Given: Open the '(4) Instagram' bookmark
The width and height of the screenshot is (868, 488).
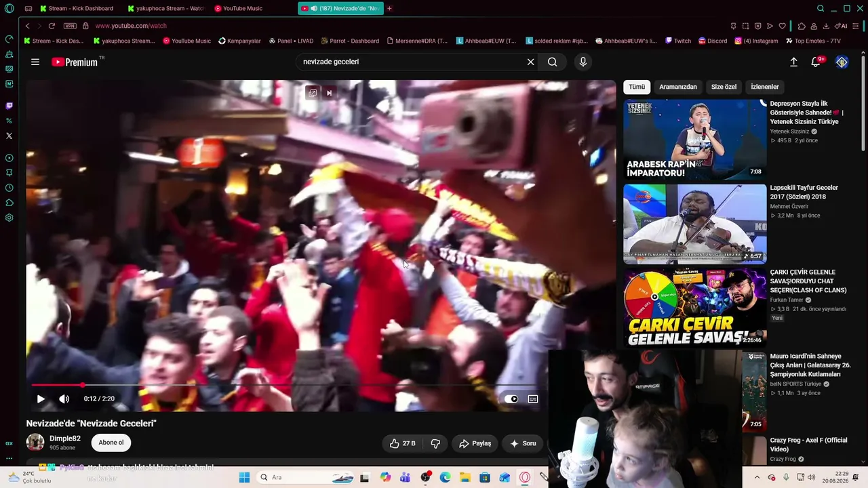Looking at the screenshot, I should click(756, 41).
